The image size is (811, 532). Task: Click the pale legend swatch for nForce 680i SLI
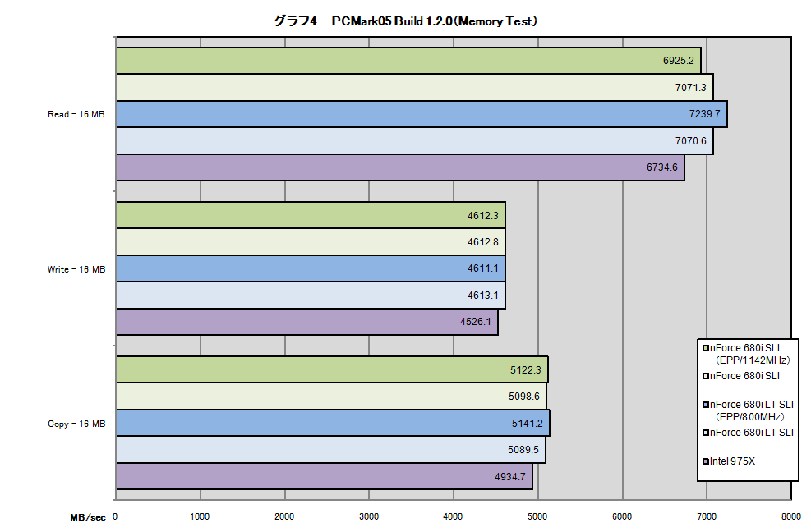pyautogui.click(x=706, y=376)
